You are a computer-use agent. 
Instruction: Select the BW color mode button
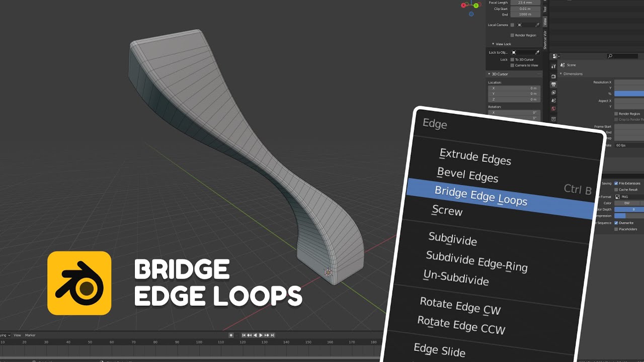tap(627, 203)
